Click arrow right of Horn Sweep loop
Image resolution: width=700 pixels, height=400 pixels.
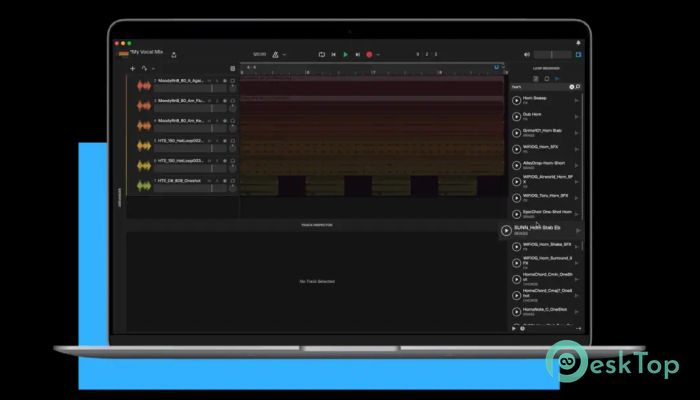pos(576,100)
